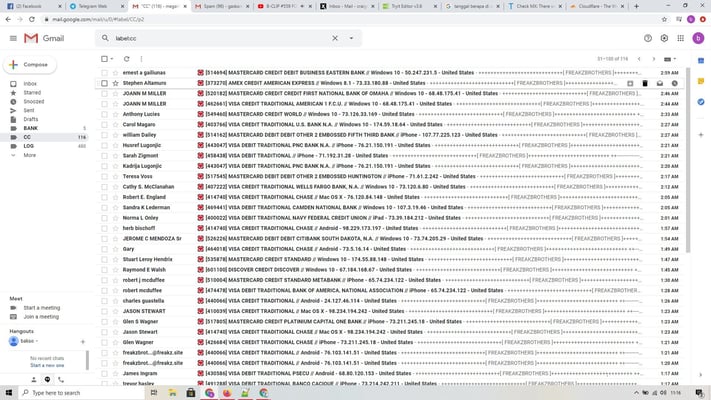Image resolution: width=711 pixels, height=400 pixels.
Task: Open Google Calendar side panel
Action: 701,61
